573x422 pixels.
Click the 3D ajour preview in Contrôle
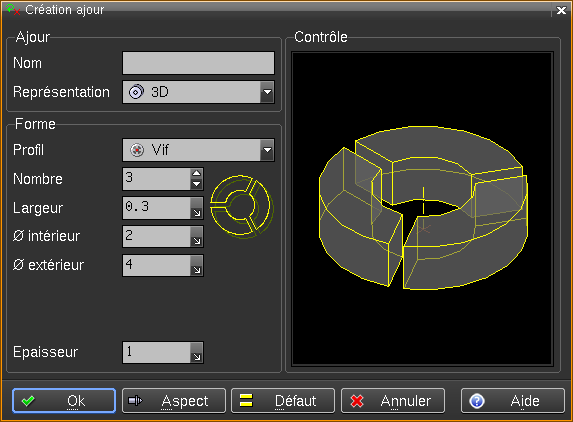point(423,208)
